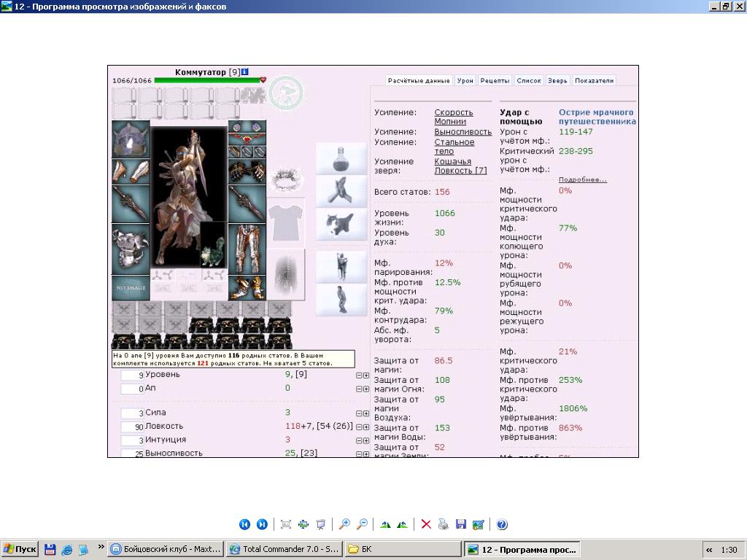Click the potion flask icon
The width and height of the screenshot is (747, 560).
point(341,158)
